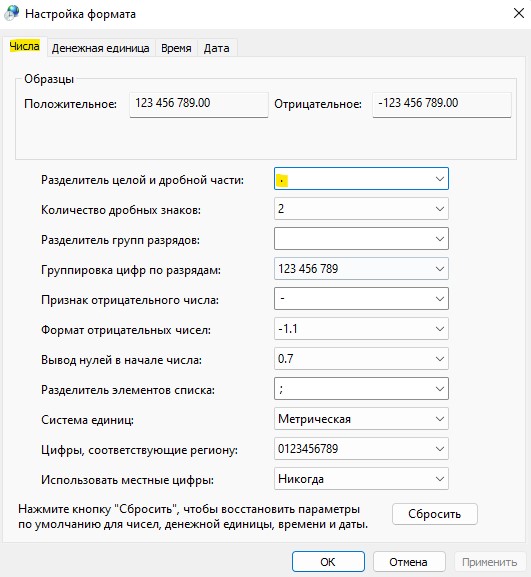Click the Отмена button
The width and height of the screenshot is (531, 577).
pos(409,562)
